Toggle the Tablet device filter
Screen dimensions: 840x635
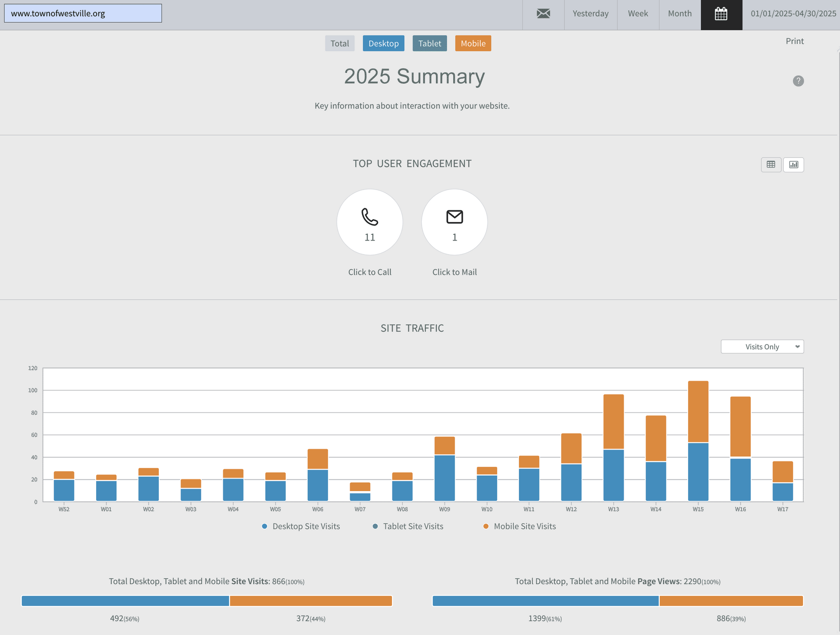[x=429, y=43]
